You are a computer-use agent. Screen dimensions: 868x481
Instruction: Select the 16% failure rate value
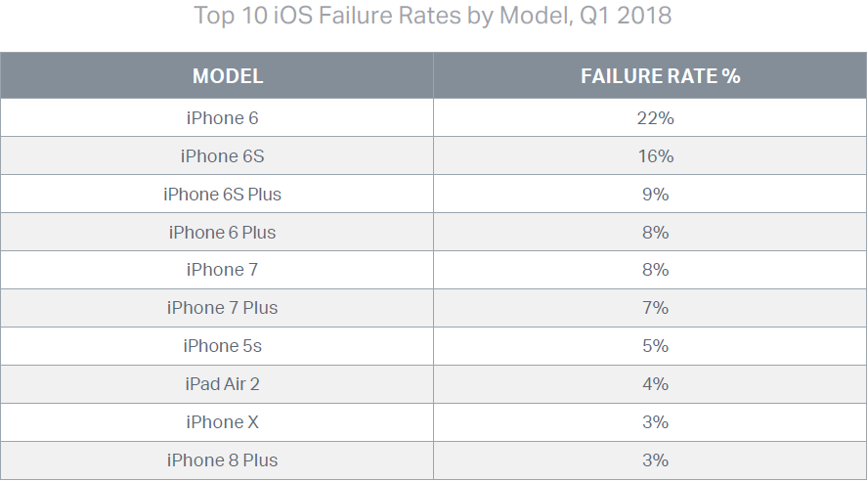[656, 156]
